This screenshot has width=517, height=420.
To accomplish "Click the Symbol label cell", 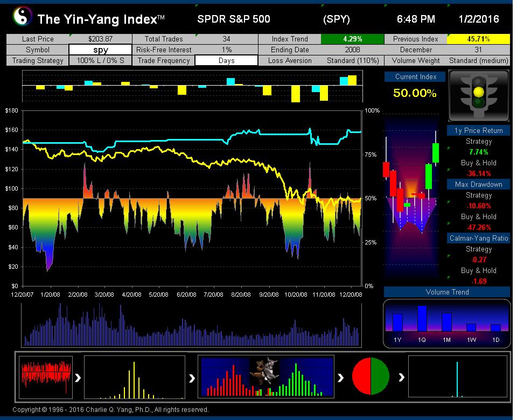I will point(38,50).
